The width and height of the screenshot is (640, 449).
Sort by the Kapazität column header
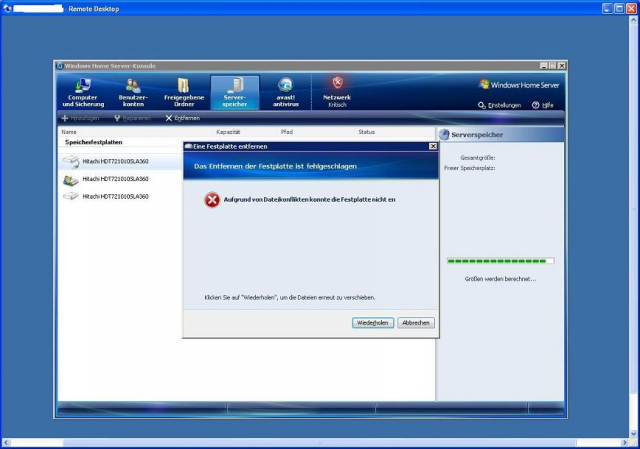pyautogui.click(x=228, y=132)
